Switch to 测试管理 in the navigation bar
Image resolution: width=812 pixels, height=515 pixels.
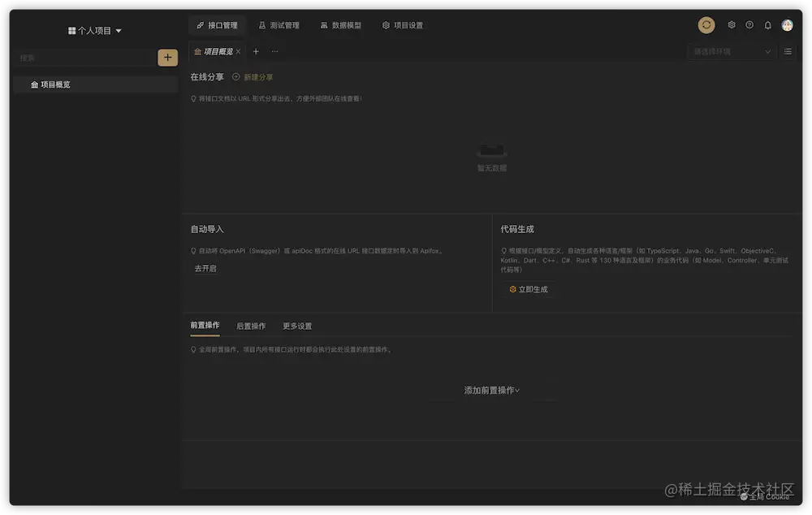click(x=279, y=25)
